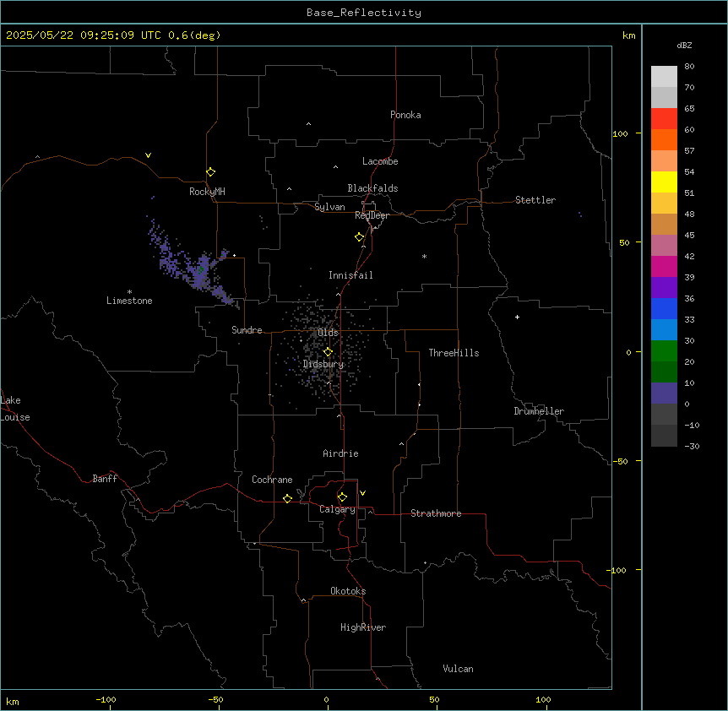The image size is (728, 711).
Task: Click the white plus marker northwest of Drumheller
Action: [517, 317]
